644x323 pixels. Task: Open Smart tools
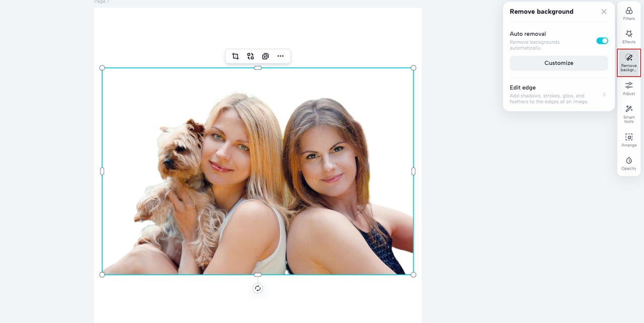(x=629, y=114)
